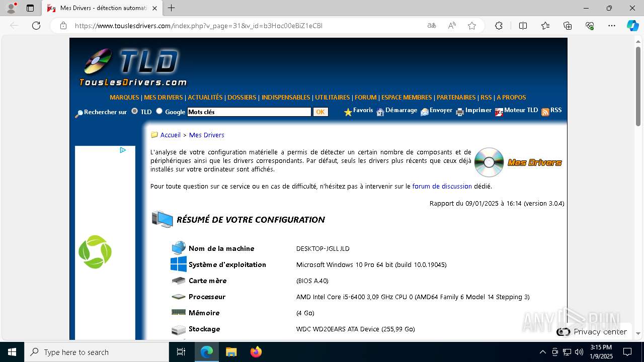This screenshot has width=644, height=362.
Task: Open the Translate icon in the address bar
Action: pyautogui.click(x=432, y=26)
